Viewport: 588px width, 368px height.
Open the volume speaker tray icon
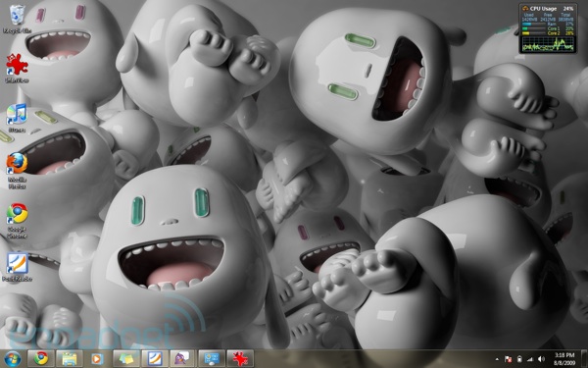coord(541,359)
